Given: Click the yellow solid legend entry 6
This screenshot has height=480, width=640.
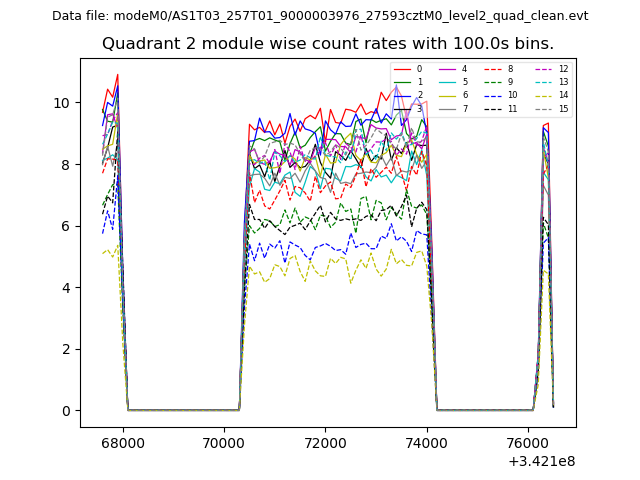Looking at the screenshot, I should coord(452,95).
